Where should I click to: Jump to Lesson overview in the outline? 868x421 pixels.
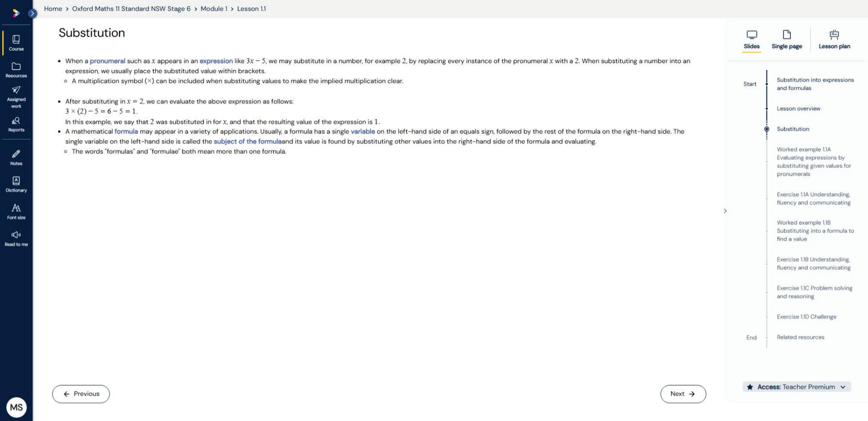click(799, 109)
